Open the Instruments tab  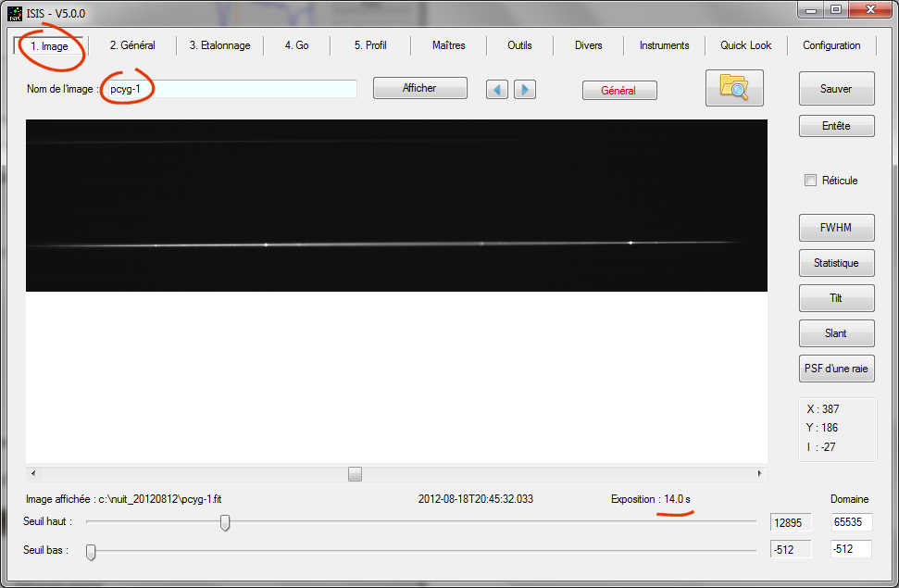(x=665, y=45)
